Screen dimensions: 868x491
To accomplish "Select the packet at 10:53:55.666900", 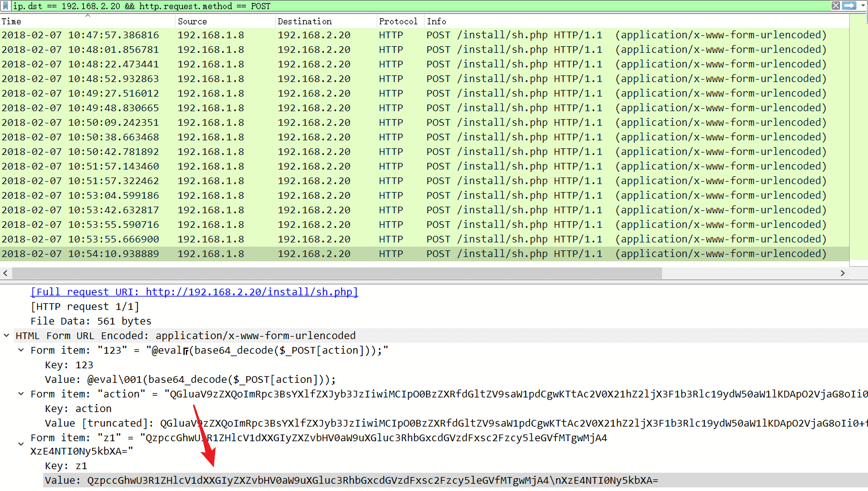I will (x=425, y=239).
